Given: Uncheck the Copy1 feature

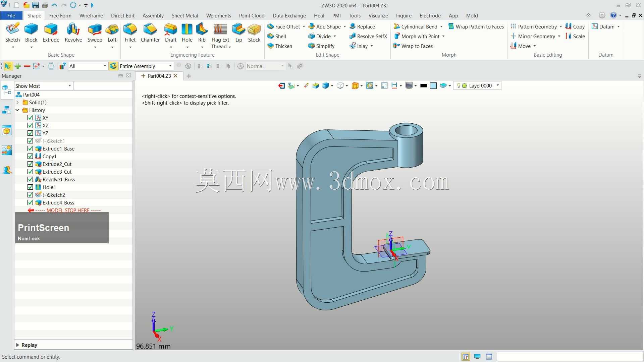Looking at the screenshot, I should [x=30, y=156].
